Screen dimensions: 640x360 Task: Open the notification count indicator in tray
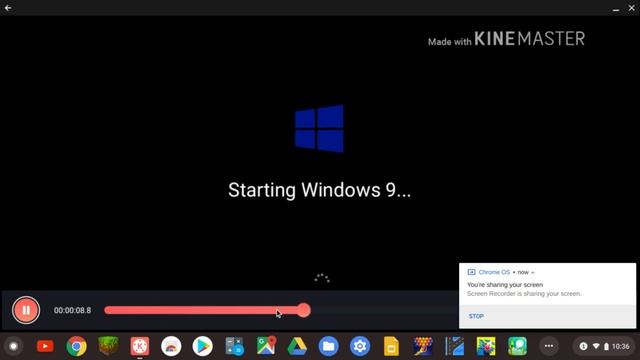583,346
